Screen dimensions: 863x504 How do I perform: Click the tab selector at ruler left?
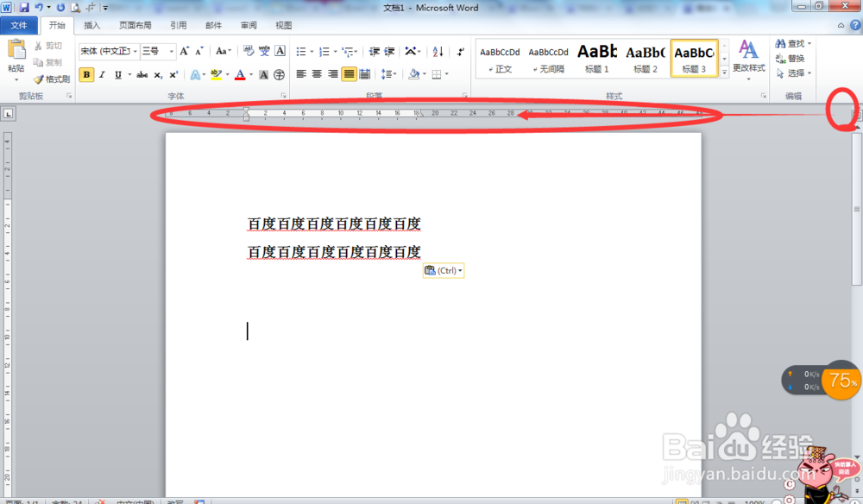[x=9, y=114]
